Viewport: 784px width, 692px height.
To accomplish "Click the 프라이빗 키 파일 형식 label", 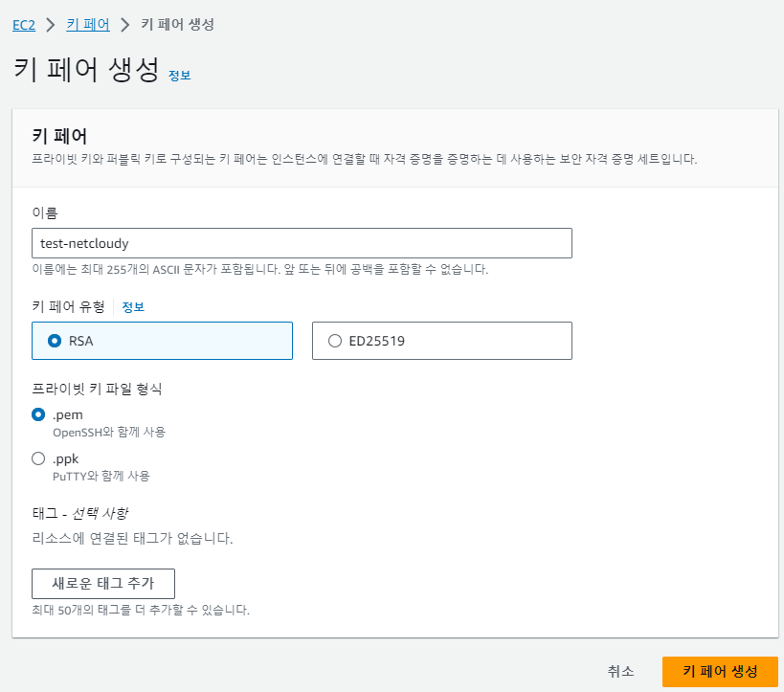I will pyautogui.click(x=97, y=389).
